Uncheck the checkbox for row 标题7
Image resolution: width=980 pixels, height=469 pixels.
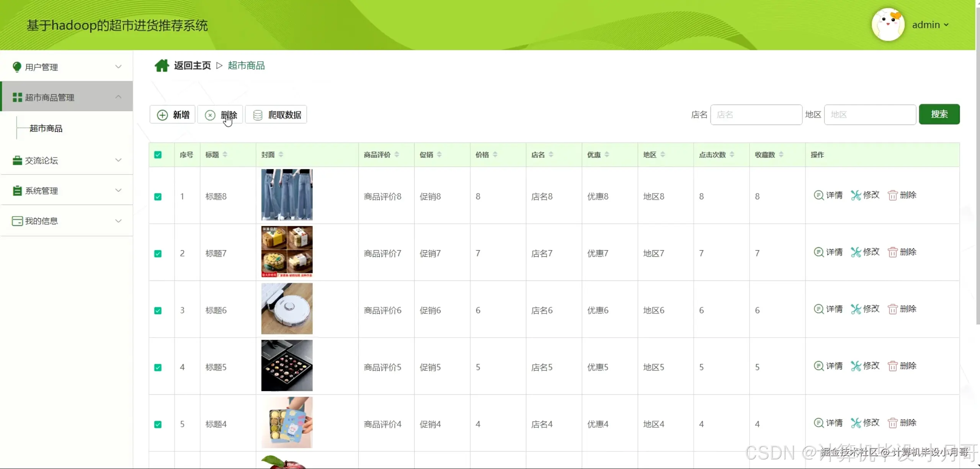(158, 254)
